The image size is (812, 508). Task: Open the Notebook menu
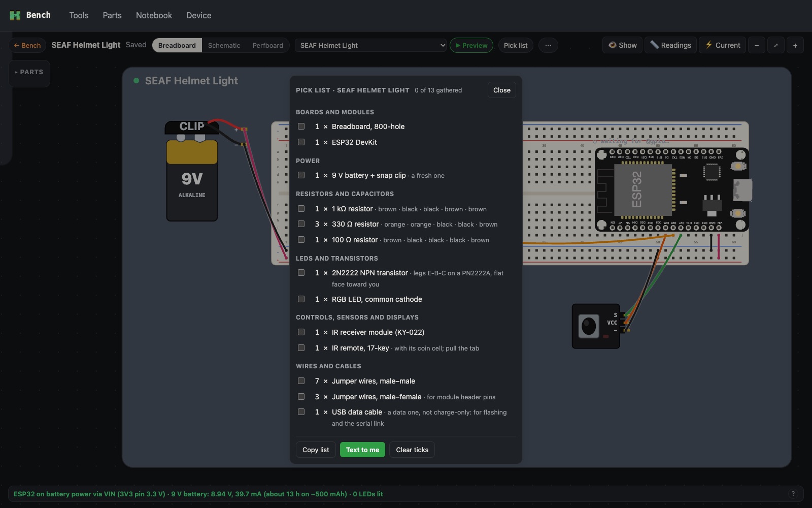[x=154, y=15]
